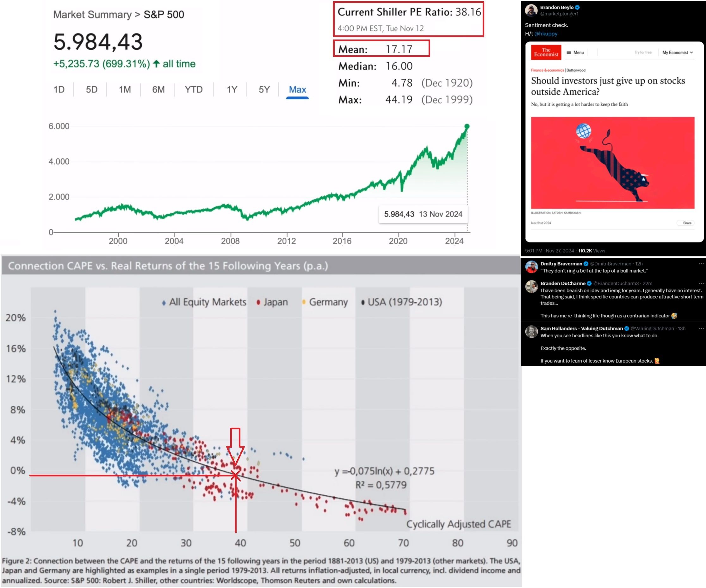706x588 pixels.
Task: Select the 5D time range tab
Action: pos(91,89)
